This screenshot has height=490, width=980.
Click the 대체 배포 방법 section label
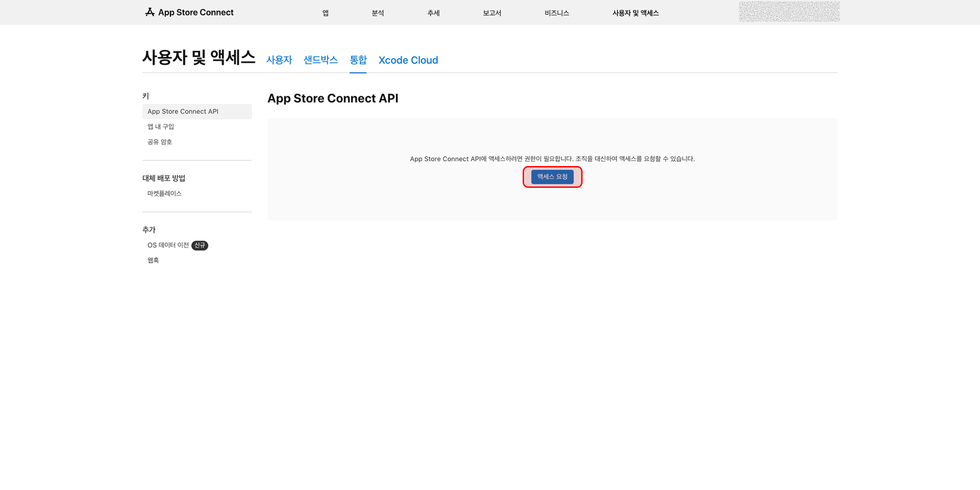(164, 178)
